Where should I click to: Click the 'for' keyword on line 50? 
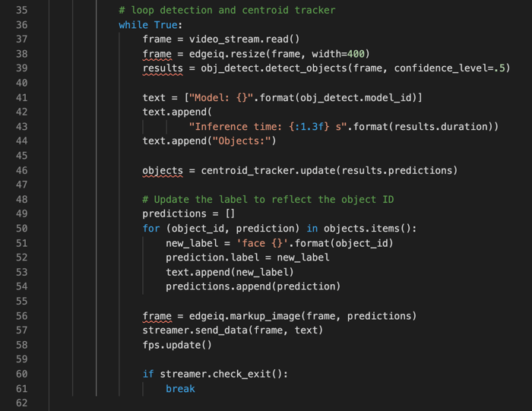[151, 229]
